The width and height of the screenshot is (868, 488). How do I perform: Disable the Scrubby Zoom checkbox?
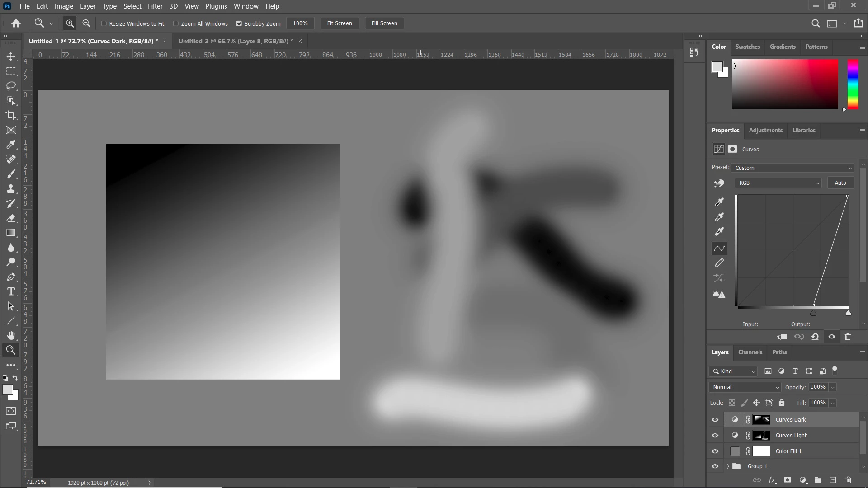[239, 23]
